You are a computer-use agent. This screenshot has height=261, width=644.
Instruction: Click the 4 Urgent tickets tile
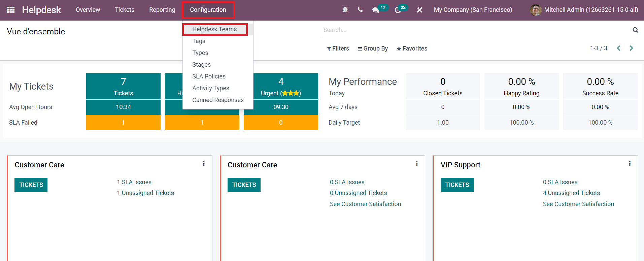[281, 86]
